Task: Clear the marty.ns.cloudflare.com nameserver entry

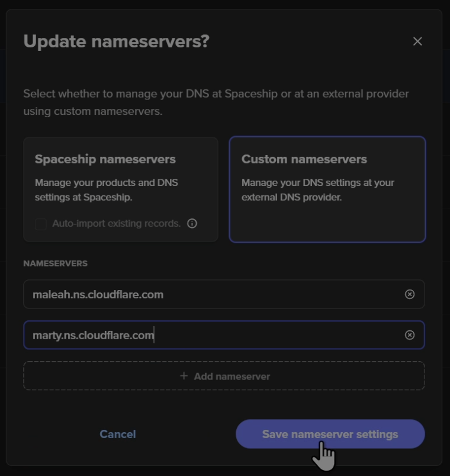Action: (409, 335)
